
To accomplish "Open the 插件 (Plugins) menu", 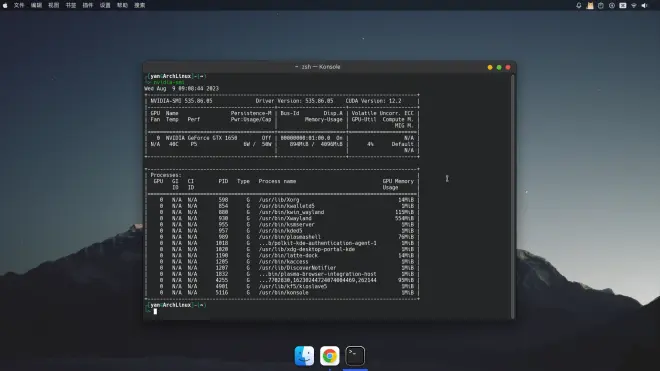I will click(88, 5).
